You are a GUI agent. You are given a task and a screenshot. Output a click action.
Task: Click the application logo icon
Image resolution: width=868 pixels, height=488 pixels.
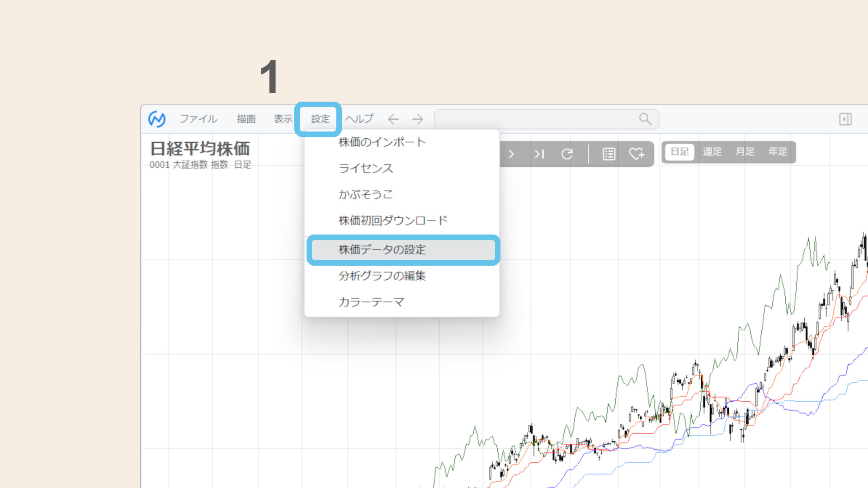(x=157, y=119)
